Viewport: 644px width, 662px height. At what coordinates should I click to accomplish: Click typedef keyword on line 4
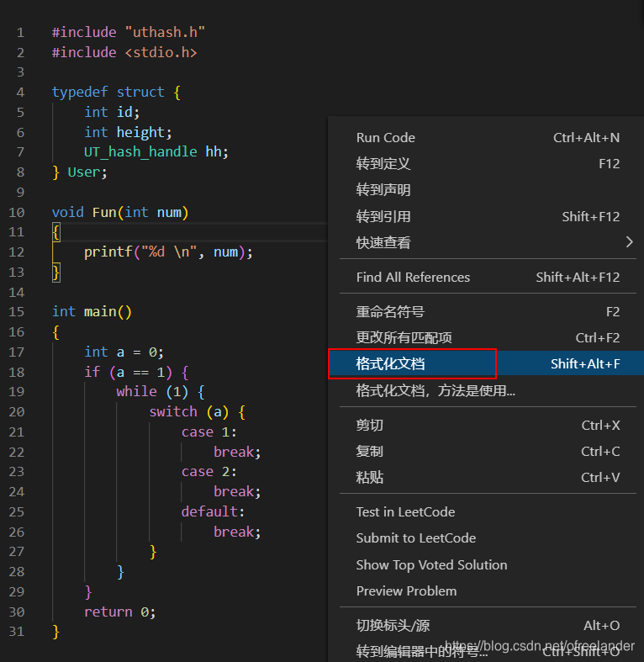80,93
